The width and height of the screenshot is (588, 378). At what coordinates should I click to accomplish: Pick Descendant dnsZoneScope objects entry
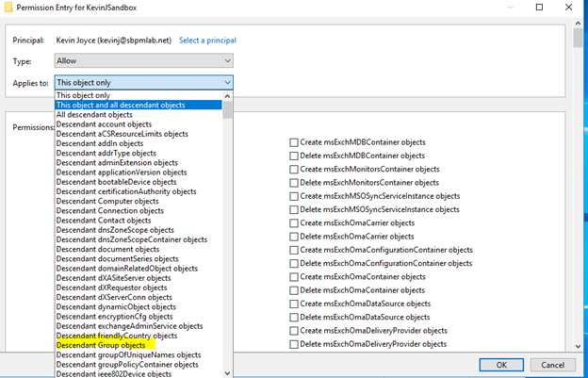coord(139,230)
